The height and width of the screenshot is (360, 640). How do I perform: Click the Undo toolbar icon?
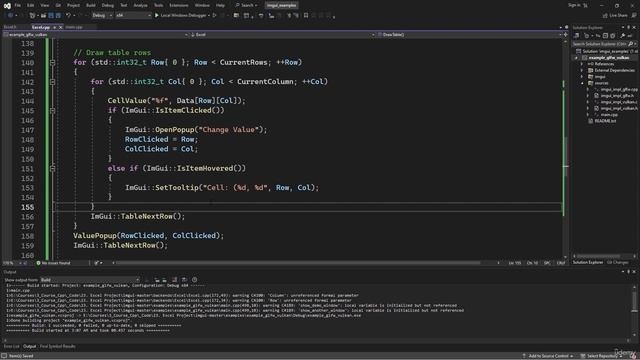pos(68,16)
